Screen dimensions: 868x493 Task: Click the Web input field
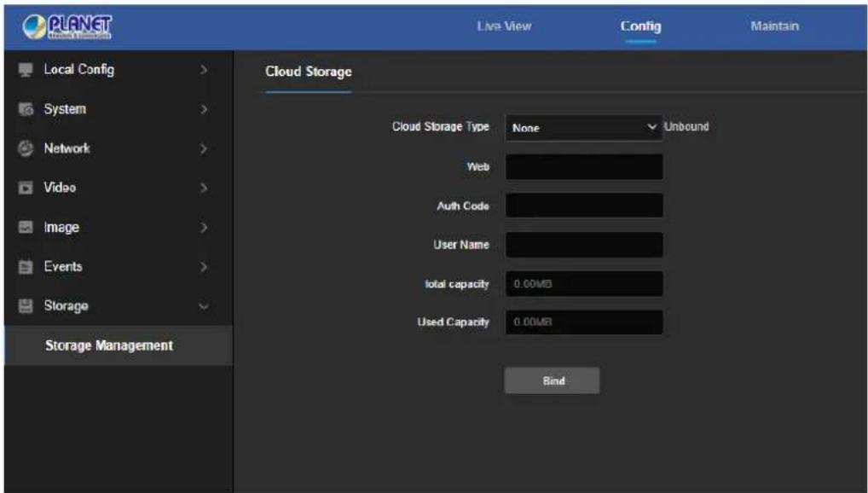(584, 166)
